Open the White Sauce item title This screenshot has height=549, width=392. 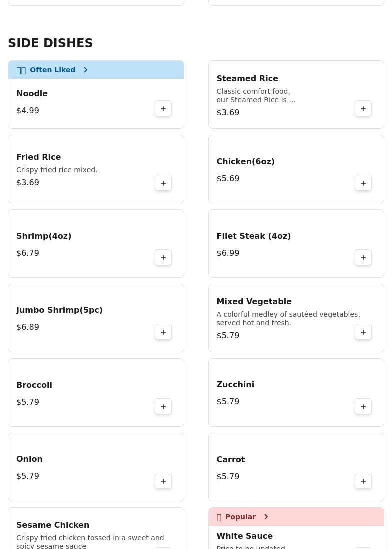point(244,536)
